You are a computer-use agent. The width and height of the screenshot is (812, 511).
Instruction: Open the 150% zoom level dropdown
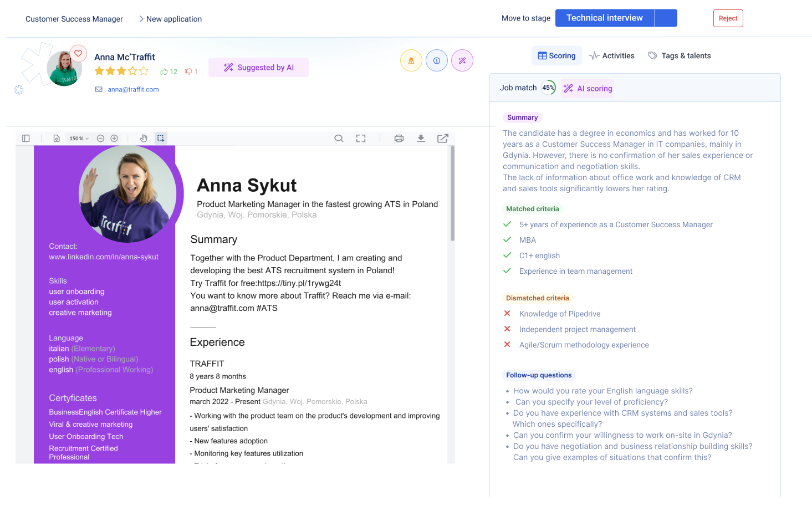click(79, 139)
